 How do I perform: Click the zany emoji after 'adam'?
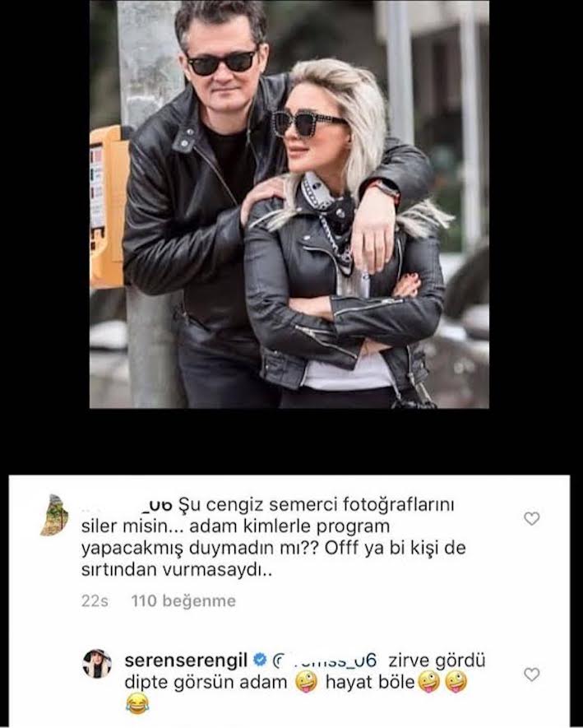click(x=307, y=682)
